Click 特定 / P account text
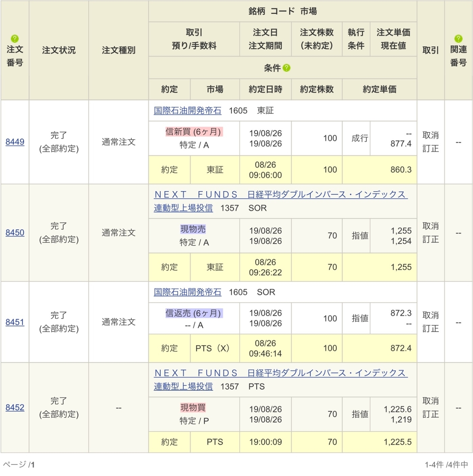The width and height of the screenshot is (473, 476). point(194,421)
